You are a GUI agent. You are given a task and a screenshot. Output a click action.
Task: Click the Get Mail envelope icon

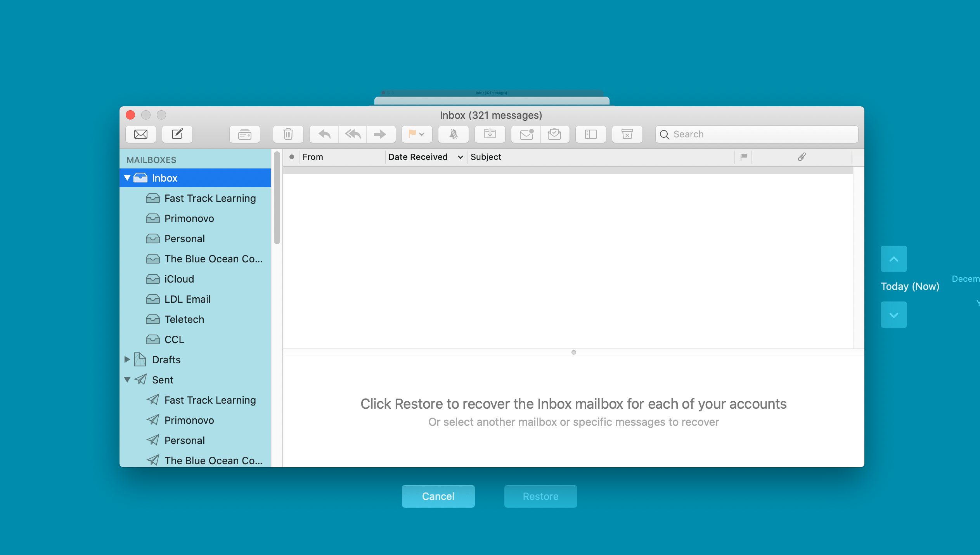[141, 134]
